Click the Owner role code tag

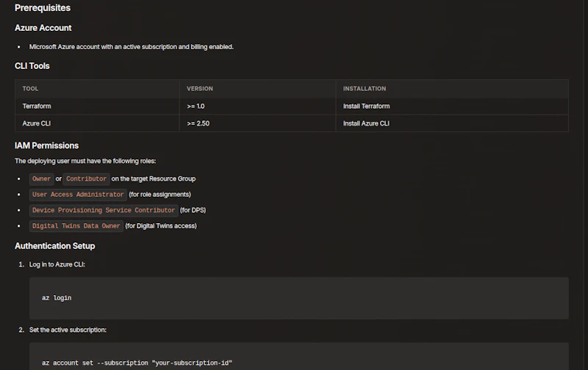click(x=41, y=179)
